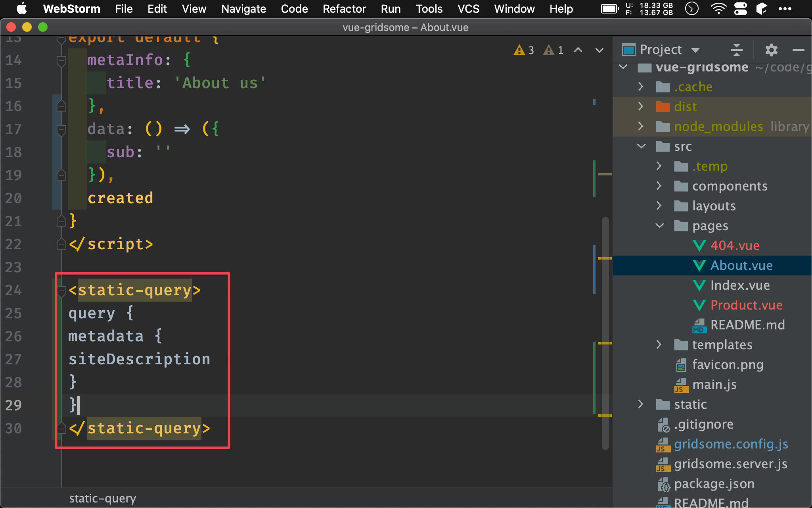
Task: Expand the .cache folder
Action: tap(641, 87)
